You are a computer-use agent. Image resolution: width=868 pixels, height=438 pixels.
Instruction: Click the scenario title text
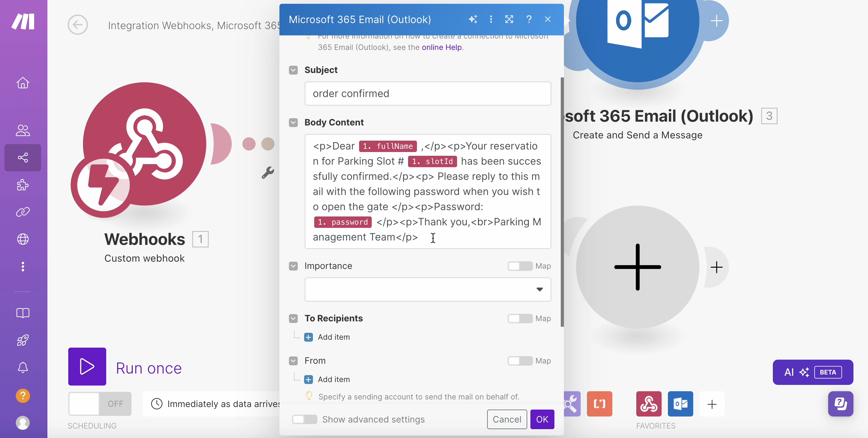coord(193,25)
